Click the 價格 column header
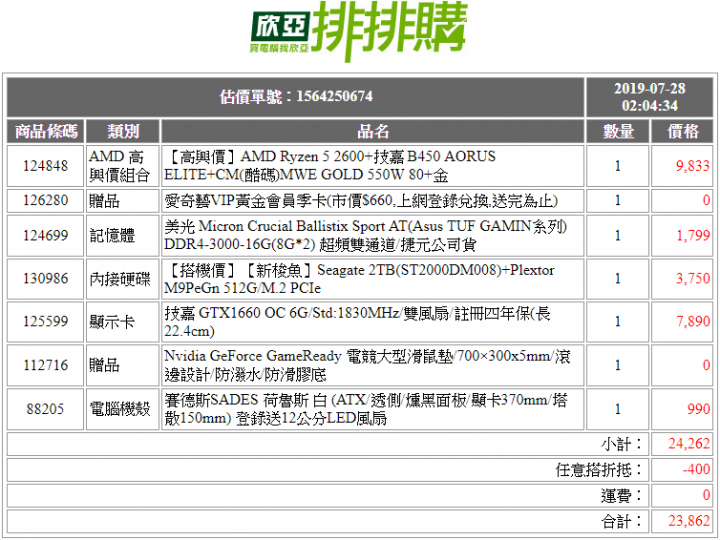The width and height of the screenshot is (720, 540). tap(683, 131)
